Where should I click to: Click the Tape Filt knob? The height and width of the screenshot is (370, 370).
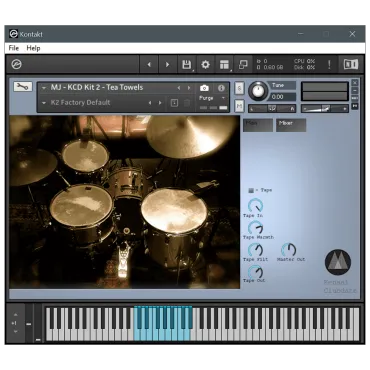(256, 250)
